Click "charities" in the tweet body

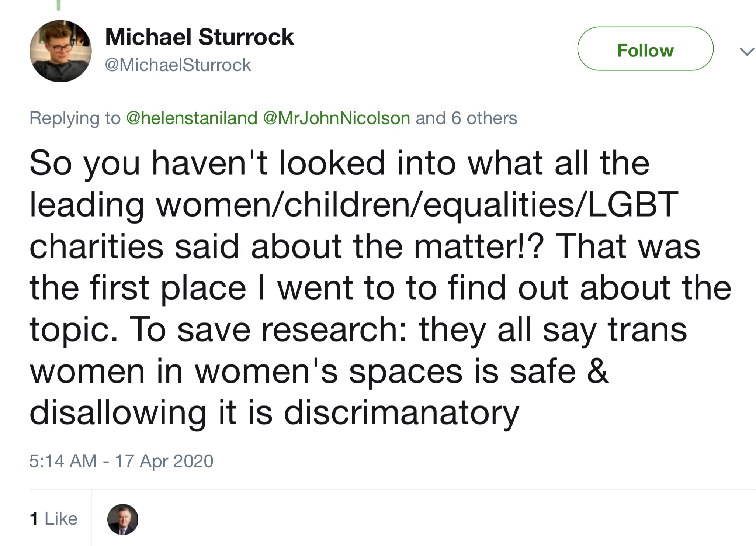click(96, 246)
